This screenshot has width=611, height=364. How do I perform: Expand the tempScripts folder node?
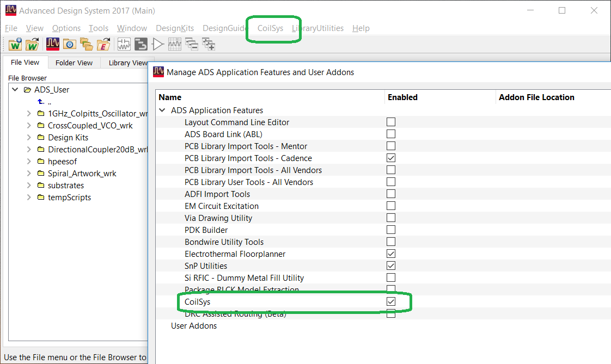(29, 198)
